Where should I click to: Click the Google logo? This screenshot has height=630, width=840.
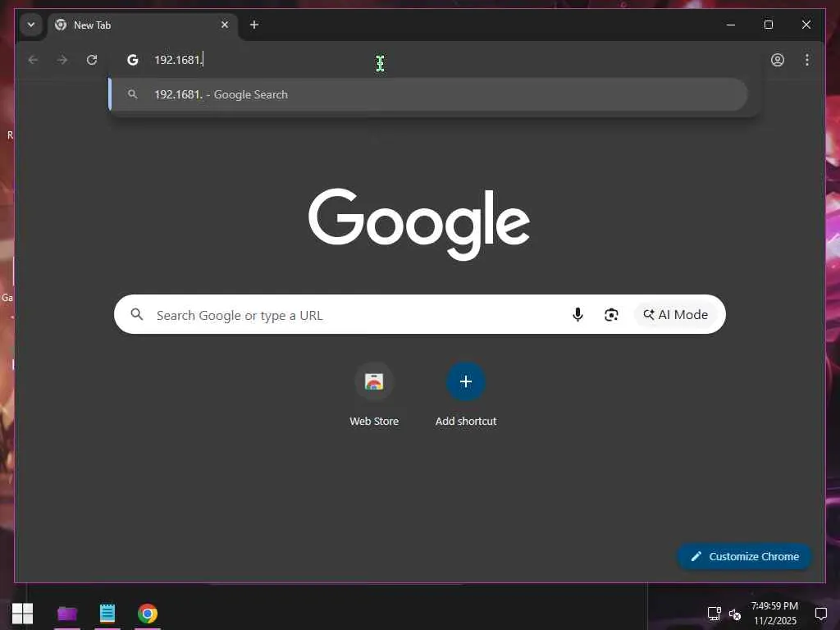point(419,224)
